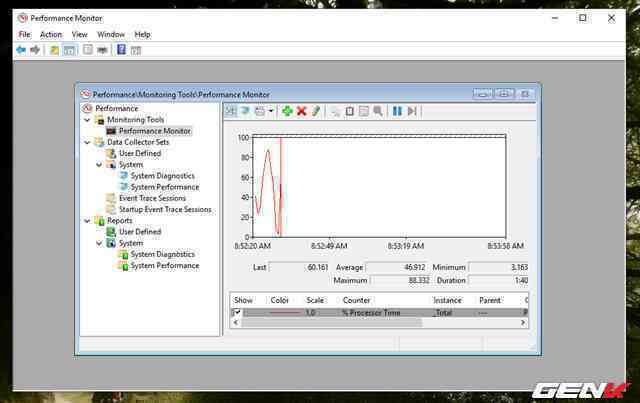The width and height of the screenshot is (640, 403).
Task: Select System Diagnostics under Data Collector Sets
Action: [162, 176]
